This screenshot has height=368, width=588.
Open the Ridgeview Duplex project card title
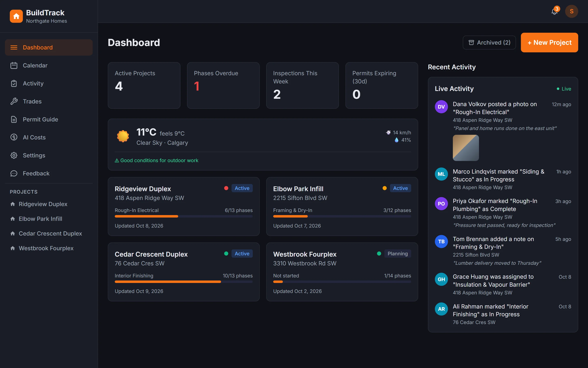143,189
